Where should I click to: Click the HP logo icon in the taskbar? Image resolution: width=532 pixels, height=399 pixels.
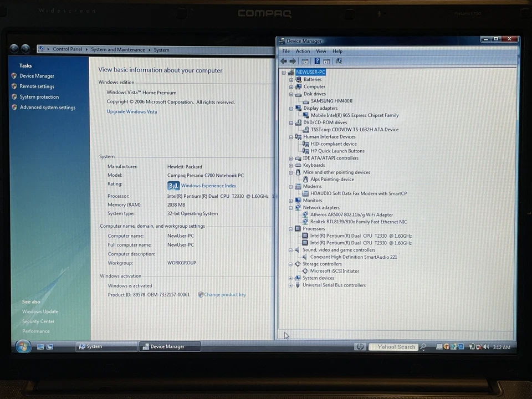(360, 347)
